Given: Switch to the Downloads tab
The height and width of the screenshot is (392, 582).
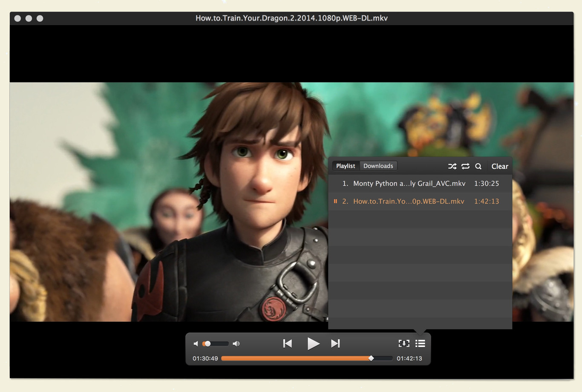Looking at the screenshot, I should click(378, 166).
